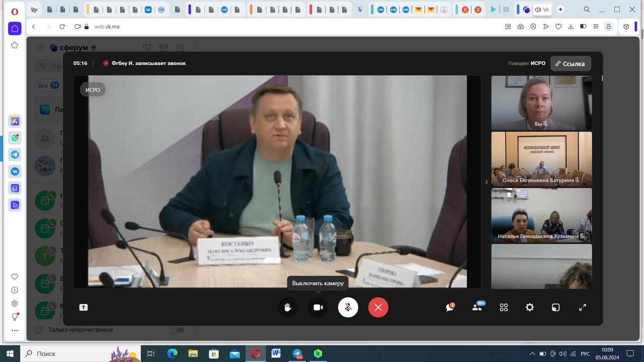Open the ad blocker shield icon
The image size is (644, 362).
533,27
